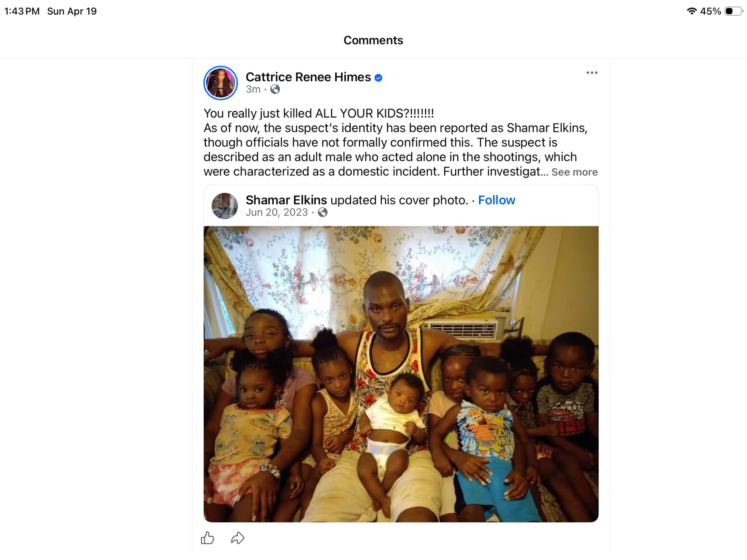Open the three-dot post options menu
747x560 pixels.
click(x=592, y=73)
